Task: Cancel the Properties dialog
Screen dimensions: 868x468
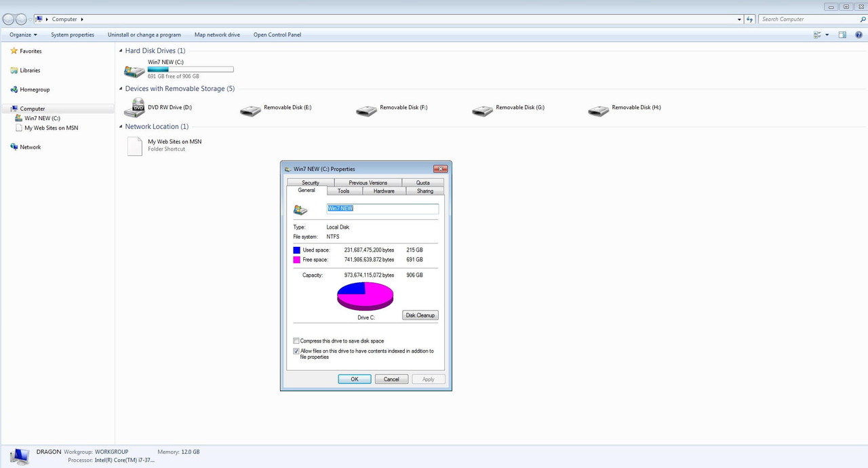Action: tap(391, 379)
